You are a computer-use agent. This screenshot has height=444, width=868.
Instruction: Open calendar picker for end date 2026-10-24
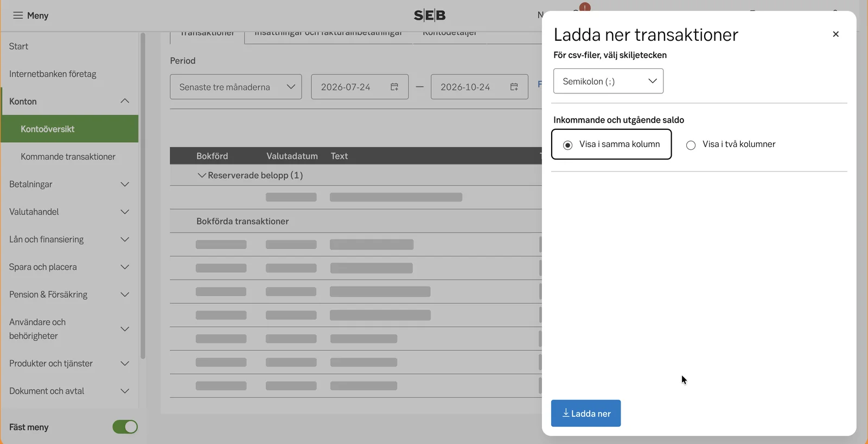coord(514,87)
